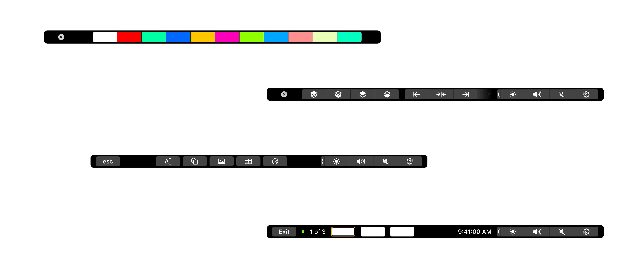Expand control strip chevron in esc row
This screenshot has height=276, width=644.
coord(323,161)
